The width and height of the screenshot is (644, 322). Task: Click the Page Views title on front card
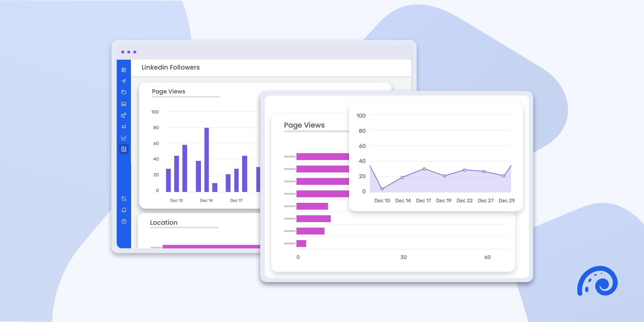tap(304, 125)
